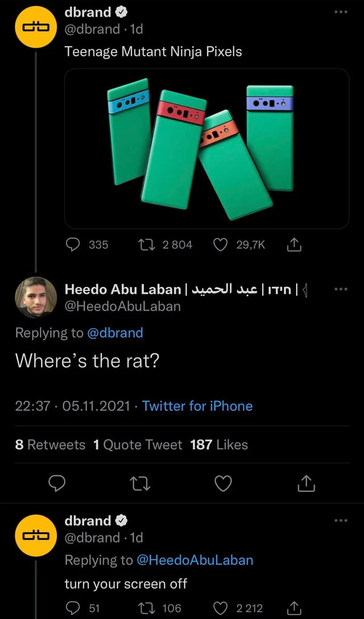Like the 'Where's the rat?' reply
This screenshot has width=364, height=619.
click(223, 483)
